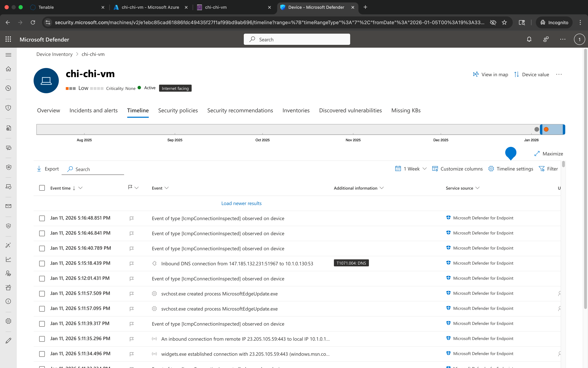Viewport: 588px width, 368px height.
Task: Flag the 5:11:57.509 PM svchost event
Action: click(131, 294)
